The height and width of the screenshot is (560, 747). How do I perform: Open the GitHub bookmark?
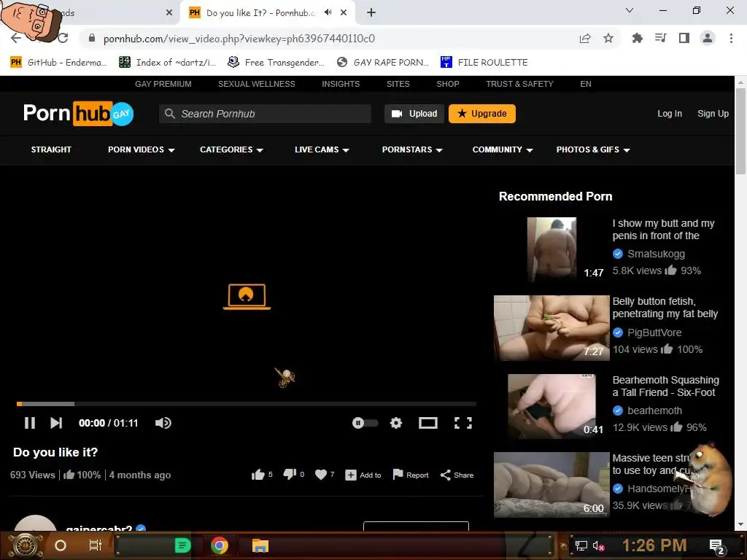58,63
